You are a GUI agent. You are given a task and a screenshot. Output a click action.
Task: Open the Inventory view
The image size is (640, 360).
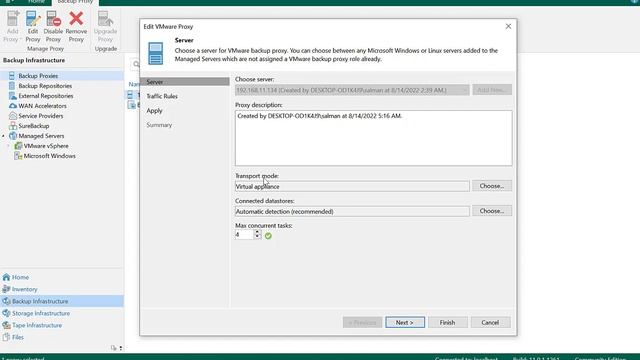(24, 289)
